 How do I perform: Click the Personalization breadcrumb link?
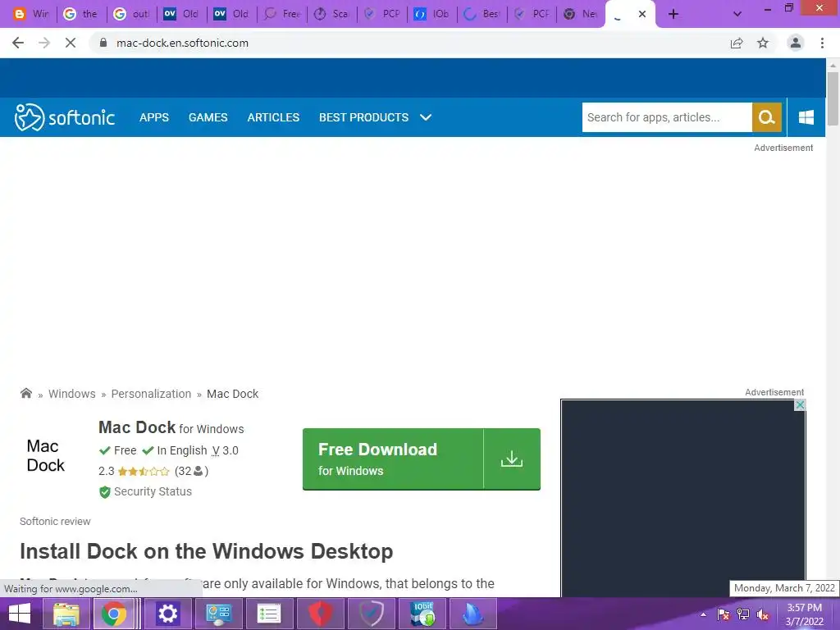pos(151,394)
